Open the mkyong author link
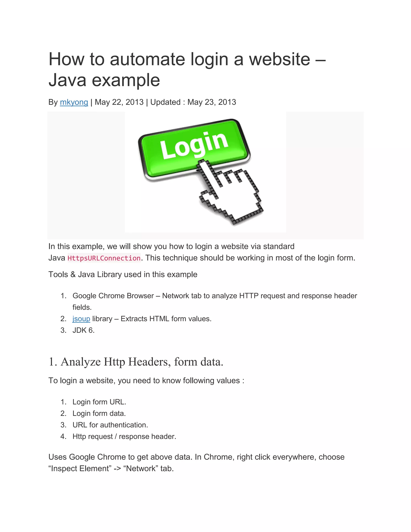 tap(74, 102)
